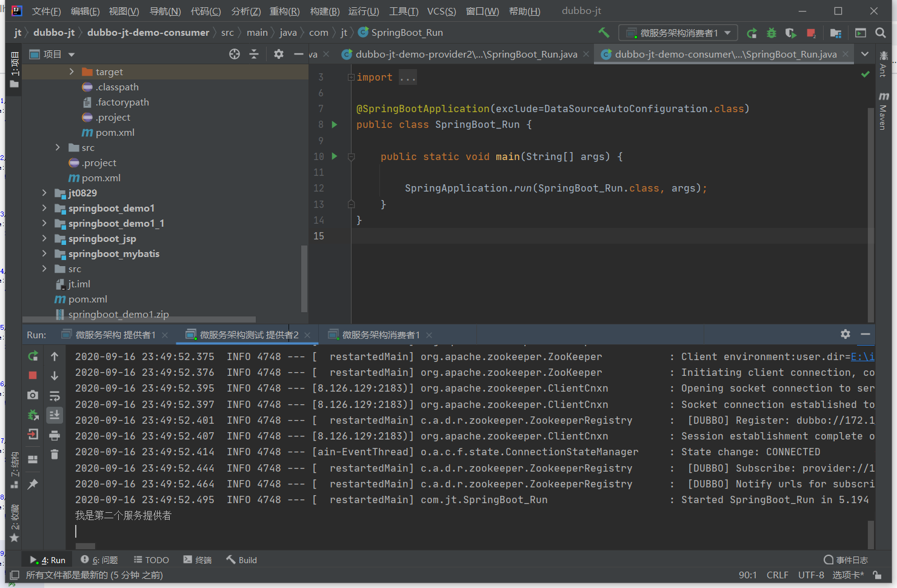Image resolution: width=897 pixels, height=588 pixels.
Task: Open the Project panel settings gear
Action: click(x=279, y=54)
